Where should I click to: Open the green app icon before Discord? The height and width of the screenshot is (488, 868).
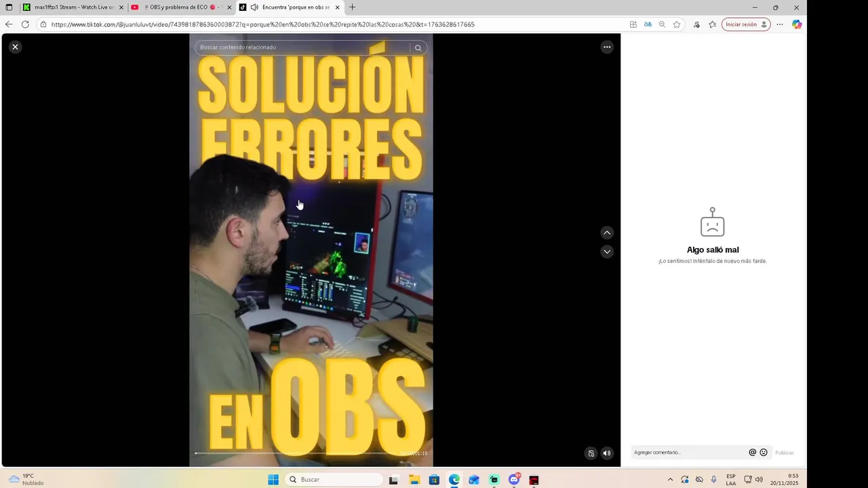click(x=494, y=480)
